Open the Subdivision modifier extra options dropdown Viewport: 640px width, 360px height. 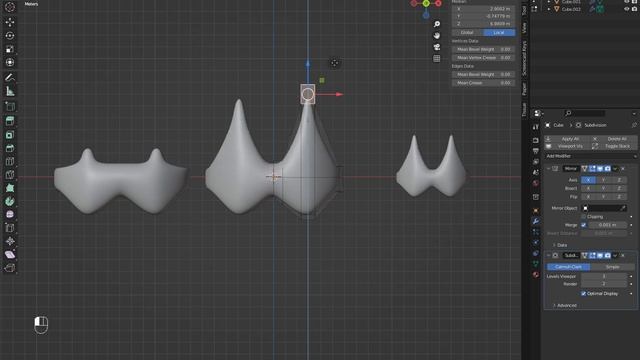pyautogui.click(x=616, y=256)
